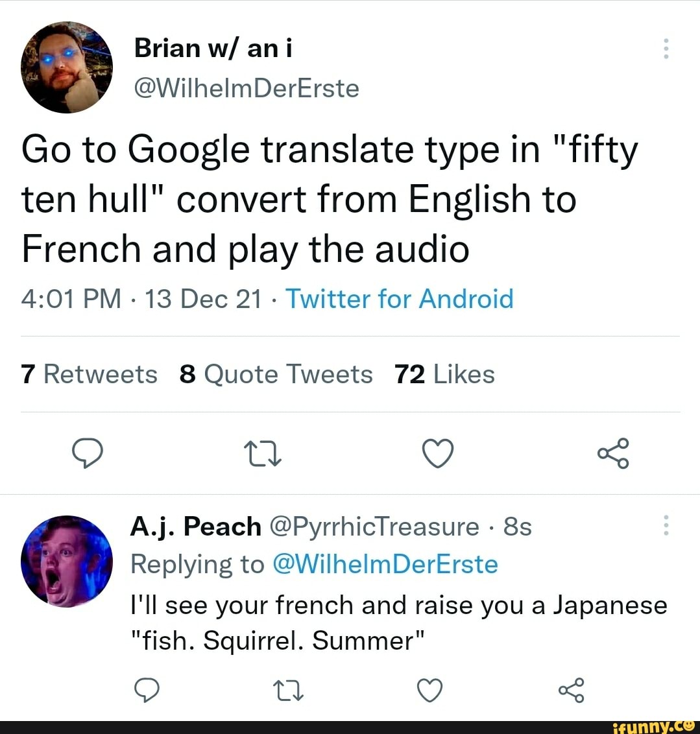
Task: Toggle like on A.j. Peach's reply
Action: (429, 691)
